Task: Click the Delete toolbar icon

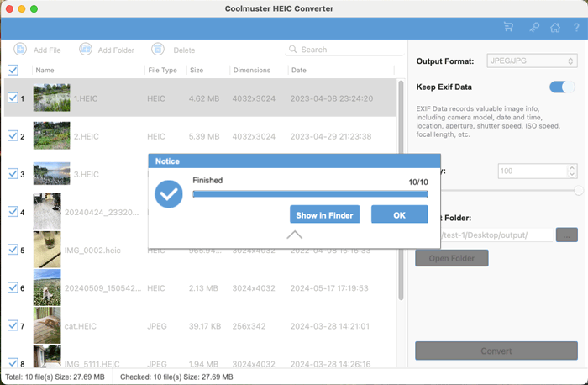Action: (158, 50)
